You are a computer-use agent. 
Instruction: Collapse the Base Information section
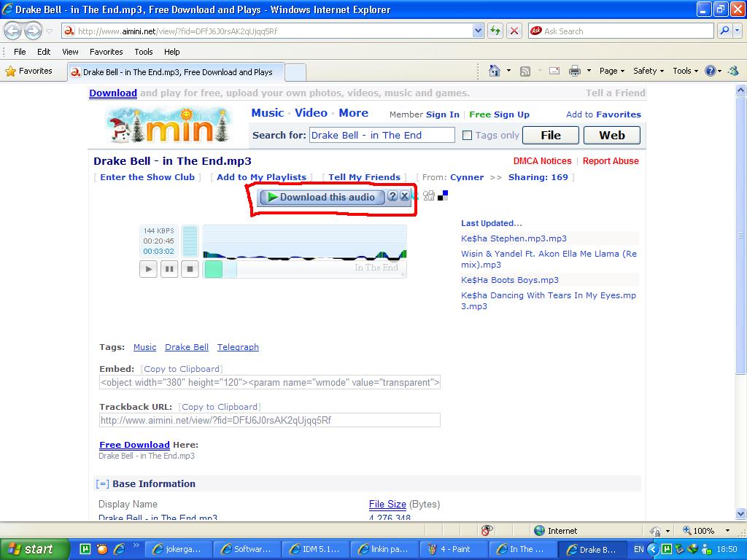click(102, 484)
